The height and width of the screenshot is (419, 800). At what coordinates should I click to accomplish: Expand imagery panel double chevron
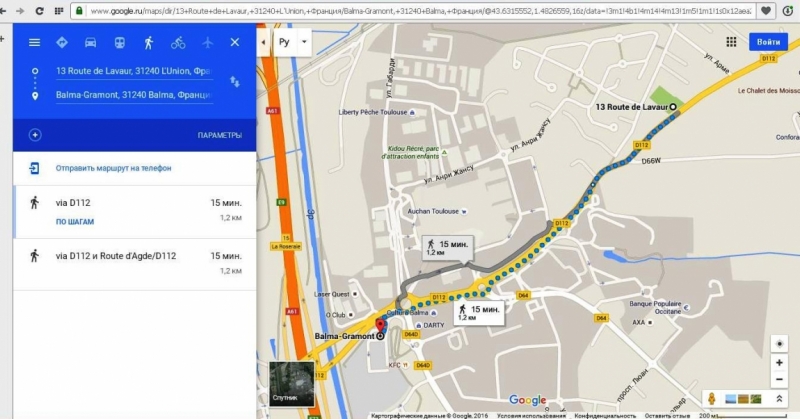click(x=779, y=399)
